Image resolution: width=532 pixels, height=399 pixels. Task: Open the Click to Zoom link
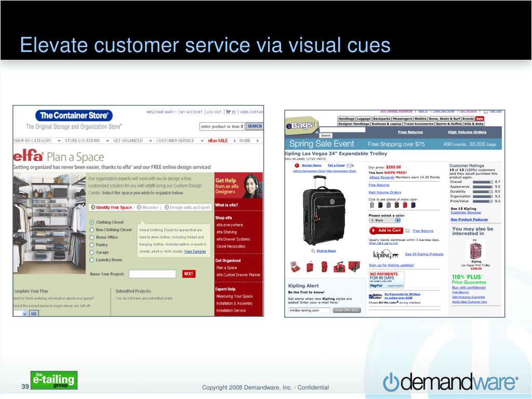[x=326, y=251]
